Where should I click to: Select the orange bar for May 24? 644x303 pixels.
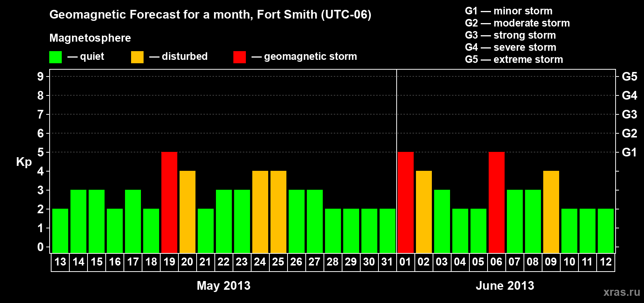(260, 212)
